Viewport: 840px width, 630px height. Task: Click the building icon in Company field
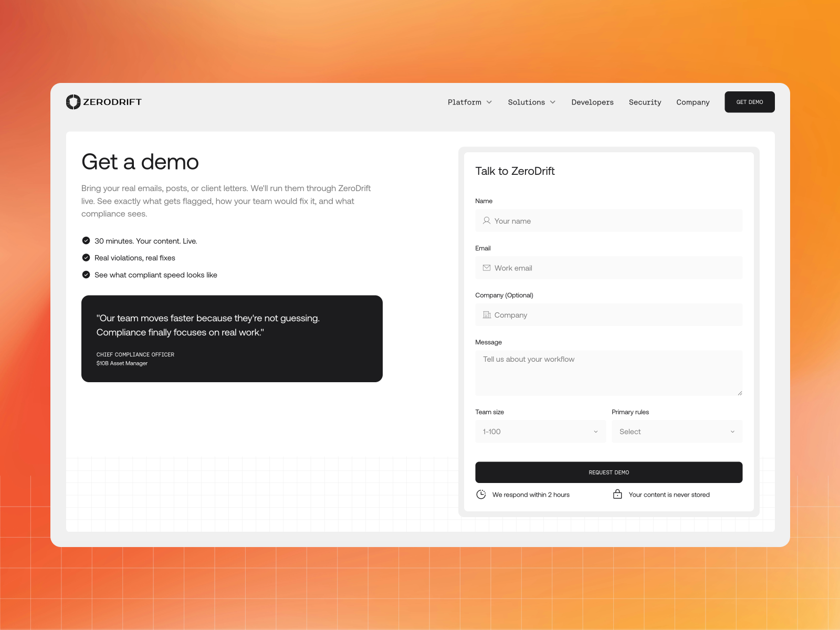[x=487, y=315]
